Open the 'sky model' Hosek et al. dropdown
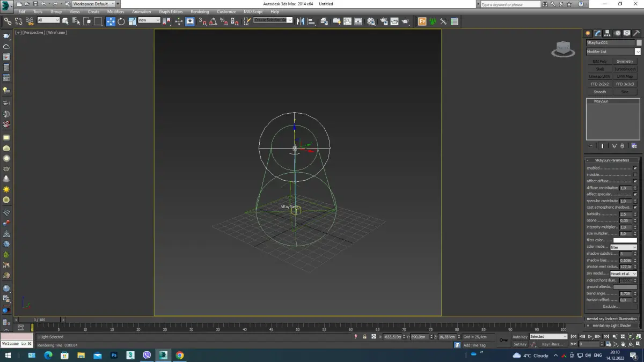This screenshot has width=644, height=362. [x=623, y=274]
